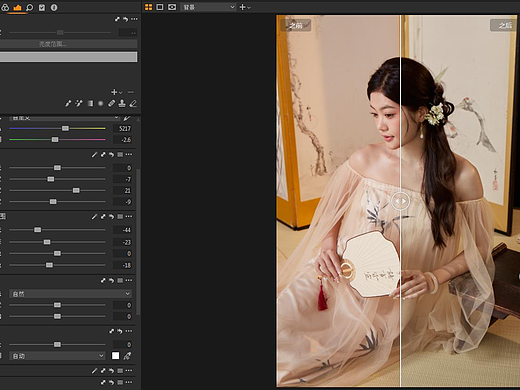The width and height of the screenshot is (520, 390).
Task: Open the Details tool tab (magnifier icon)
Action: 30,7
